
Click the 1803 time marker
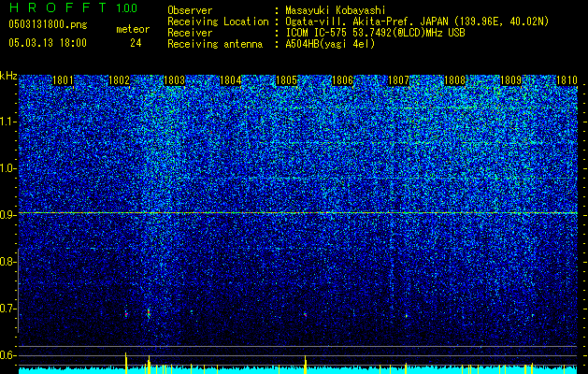(x=175, y=80)
